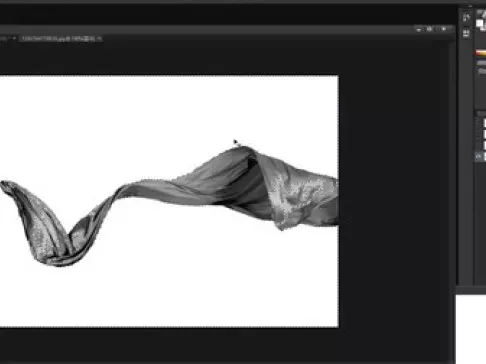Open the second collapsed panel icon in the dock

tap(466, 33)
